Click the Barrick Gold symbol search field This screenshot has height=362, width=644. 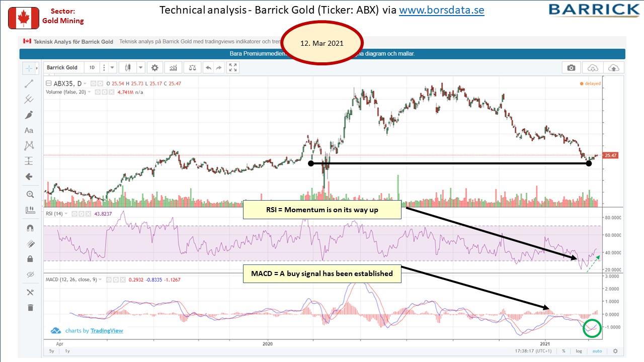coord(63,67)
